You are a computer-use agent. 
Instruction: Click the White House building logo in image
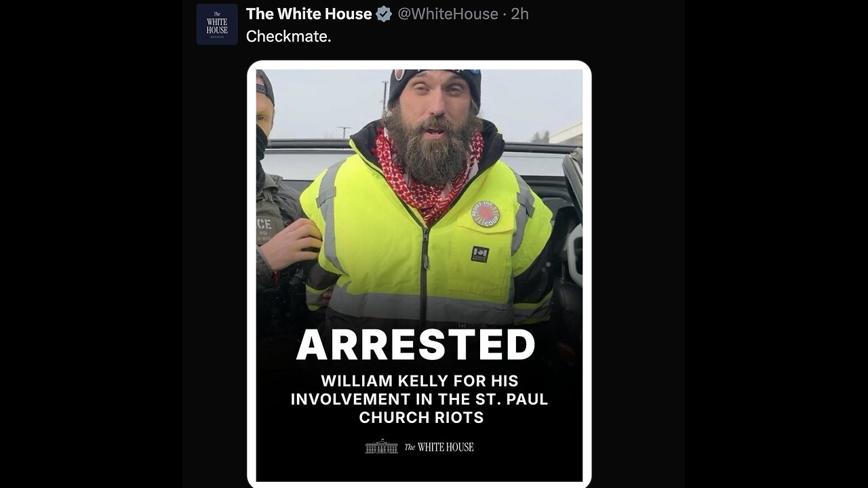[x=381, y=447]
